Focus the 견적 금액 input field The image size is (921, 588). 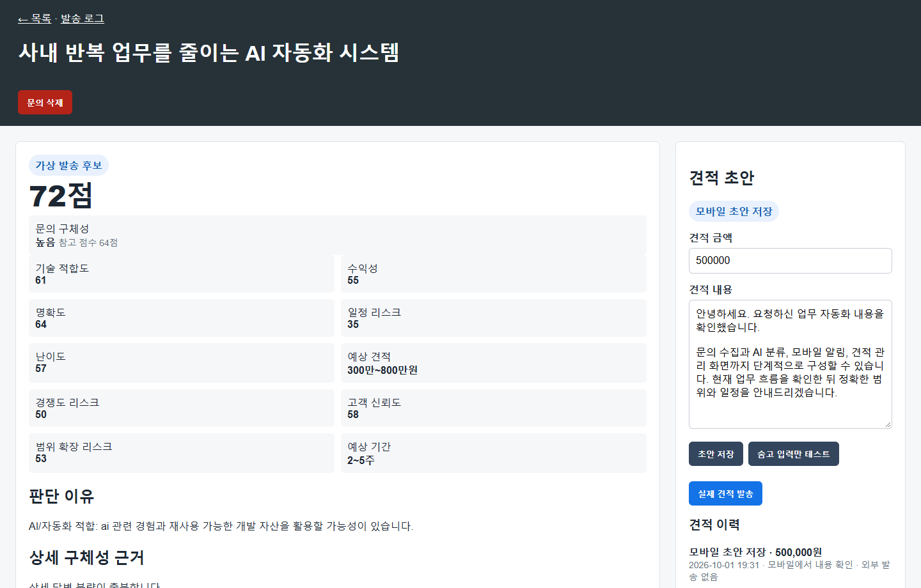791,261
